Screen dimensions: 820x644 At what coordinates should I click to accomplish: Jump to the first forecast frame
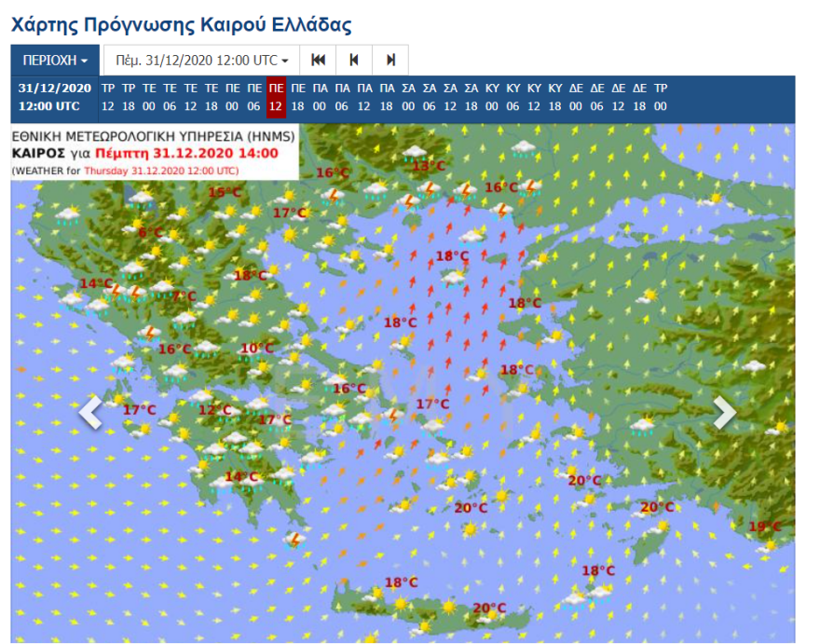click(x=318, y=59)
